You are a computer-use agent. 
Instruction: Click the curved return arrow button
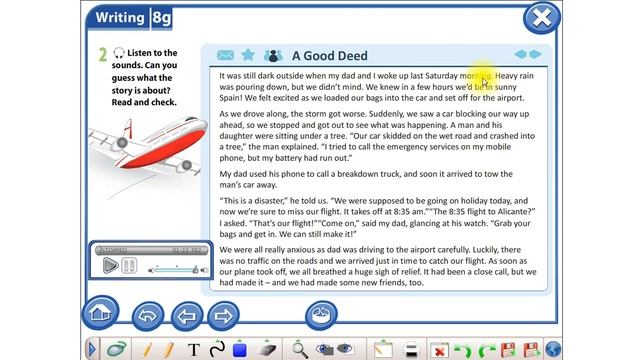[x=148, y=316]
